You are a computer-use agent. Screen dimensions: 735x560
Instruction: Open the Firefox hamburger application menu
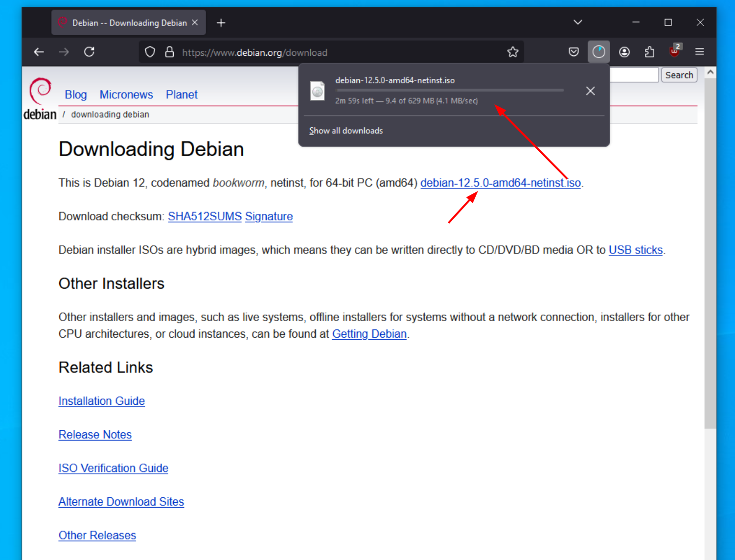click(x=700, y=52)
